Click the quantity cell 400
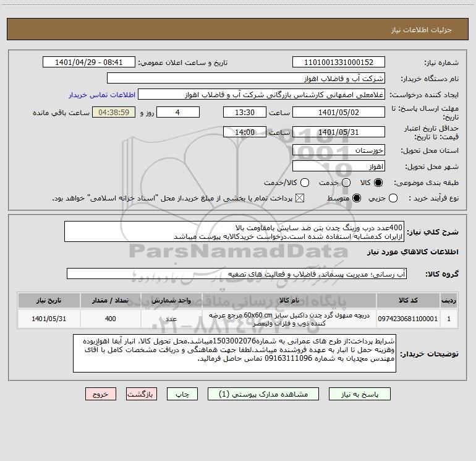Viewport: 476px width, 461px height. (x=110, y=319)
